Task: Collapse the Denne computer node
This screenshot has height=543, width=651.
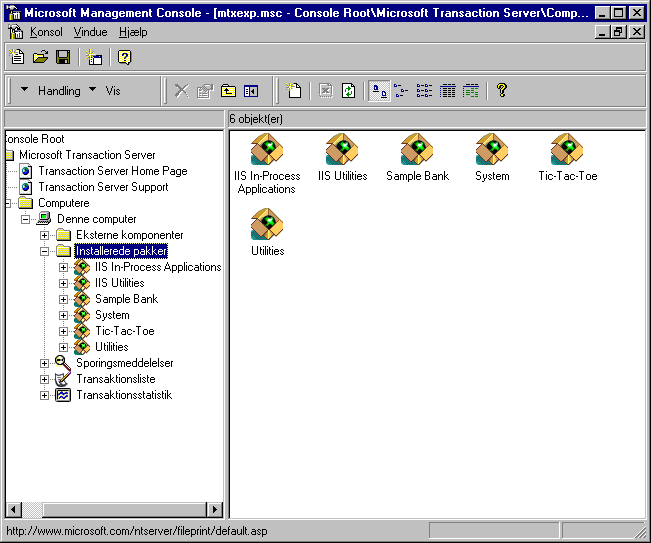Action: (x=26, y=219)
